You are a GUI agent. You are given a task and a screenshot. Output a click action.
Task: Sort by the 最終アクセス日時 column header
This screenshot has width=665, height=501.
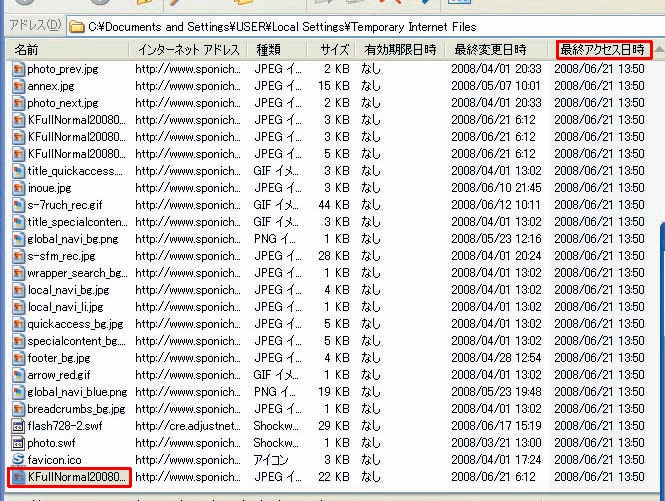point(602,50)
